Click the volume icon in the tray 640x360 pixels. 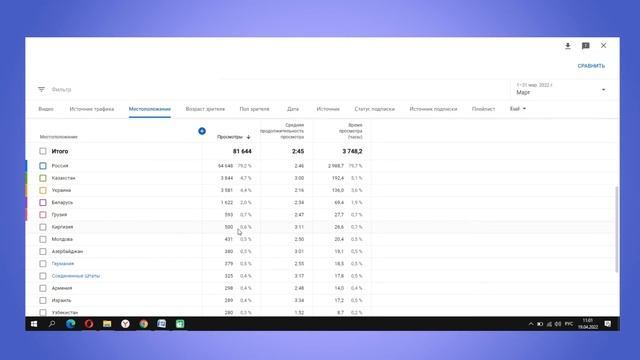(x=558, y=324)
